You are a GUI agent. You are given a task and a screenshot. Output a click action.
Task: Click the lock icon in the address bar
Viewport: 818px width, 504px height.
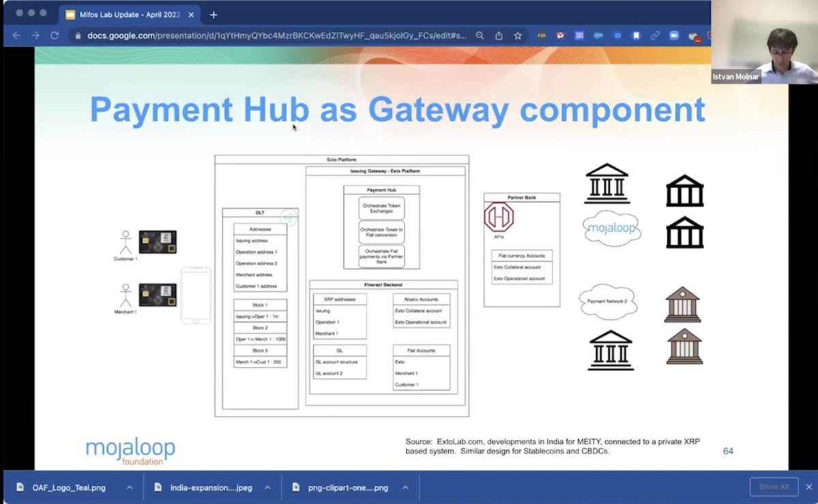(78, 36)
